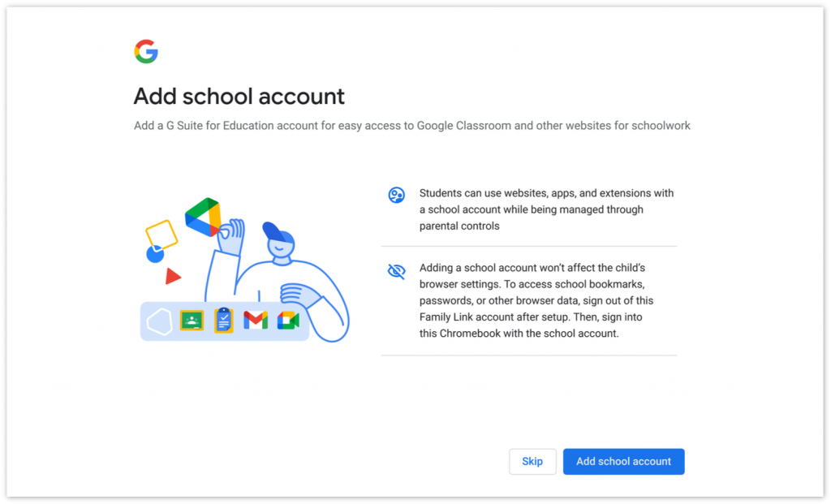831x504 pixels.
Task: Click the "Add school account" heading
Action: coord(239,97)
